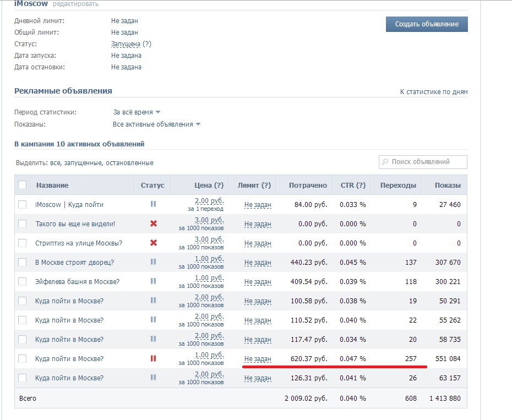Open ad В Москве строят дворец?
Image resolution: width=512 pixels, height=420 pixels.
coord(74,262)
